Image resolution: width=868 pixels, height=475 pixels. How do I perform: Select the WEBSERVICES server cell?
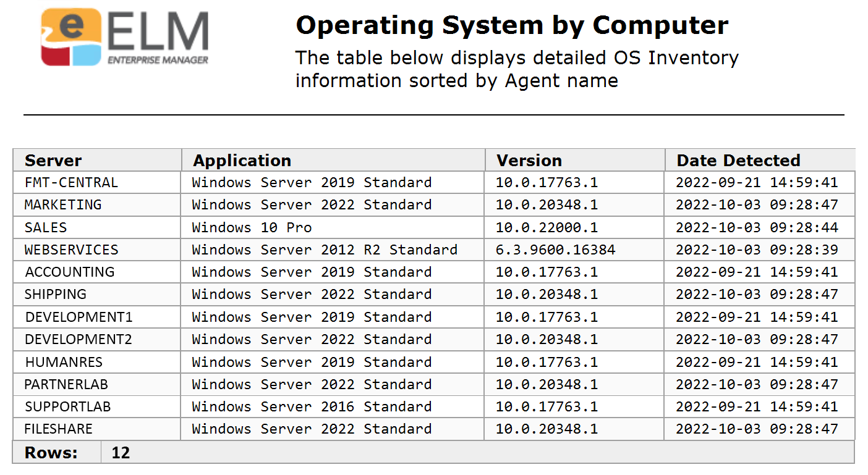(97, 250)
